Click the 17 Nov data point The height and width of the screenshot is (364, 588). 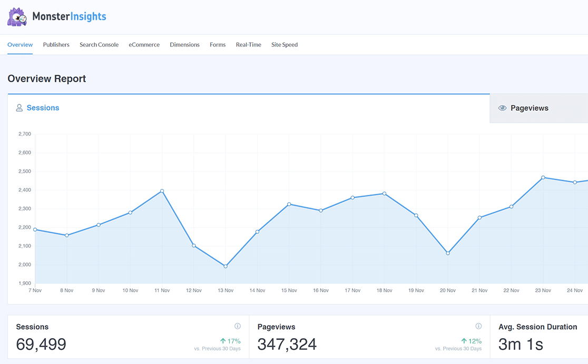352,198
